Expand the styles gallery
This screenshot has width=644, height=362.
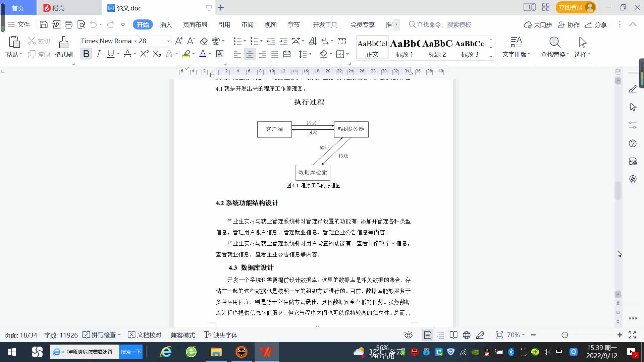tap(491, 56)
